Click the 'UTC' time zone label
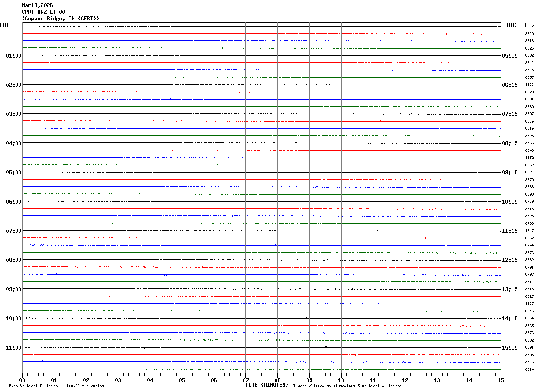The height and width of the screenshot is (392, 536). (x=512, y=25)
